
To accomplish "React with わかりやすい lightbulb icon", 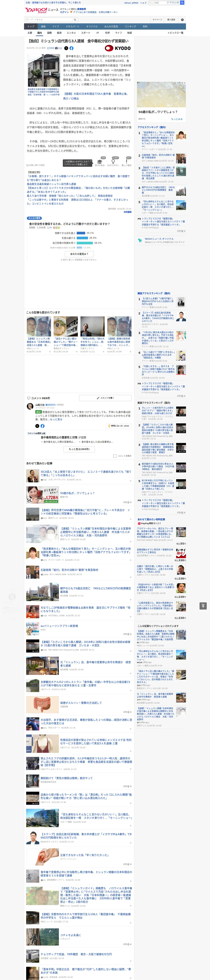I will point(113,161).
